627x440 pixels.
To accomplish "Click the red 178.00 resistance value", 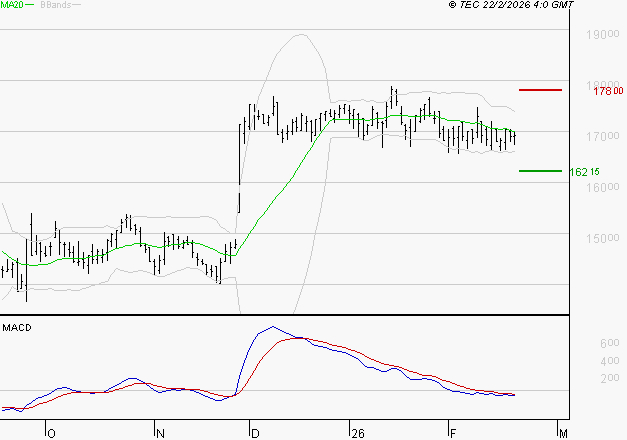I will click(x=608, y=91).
